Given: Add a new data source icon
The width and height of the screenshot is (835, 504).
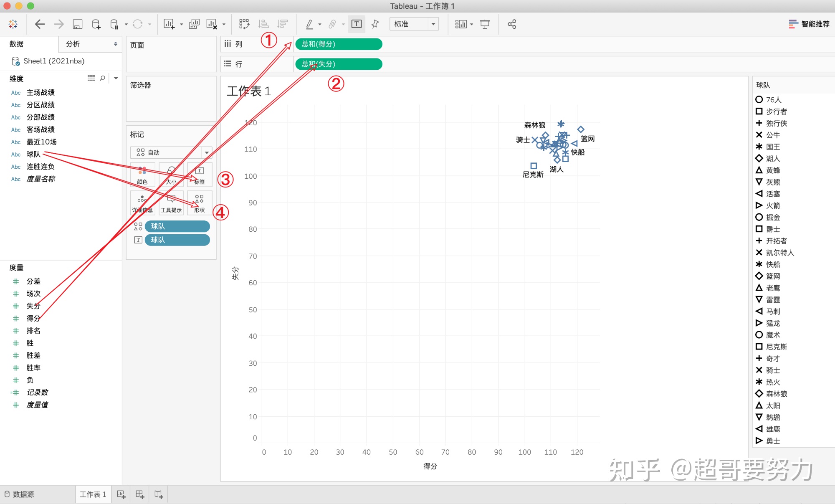Looking at the screenshot, I should point(96,24).
